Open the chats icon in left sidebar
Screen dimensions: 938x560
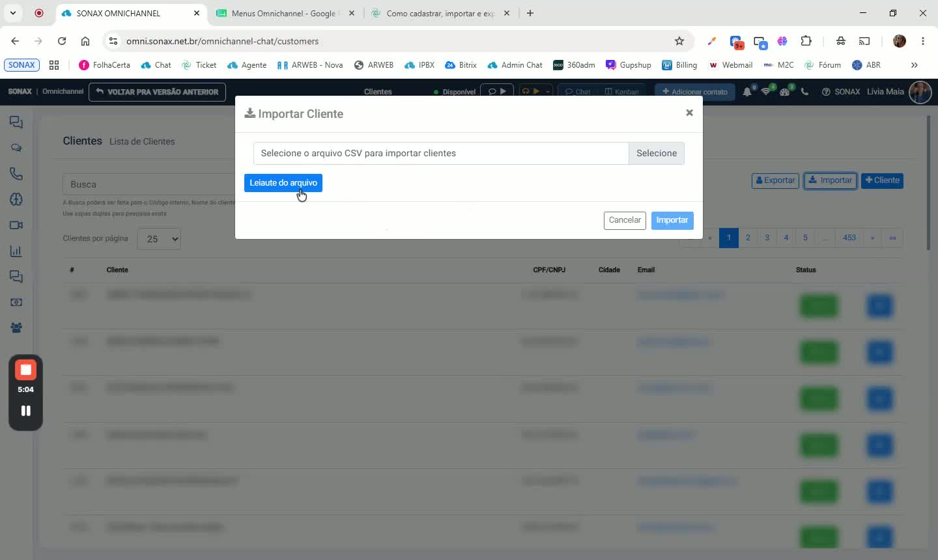[16, 122]
